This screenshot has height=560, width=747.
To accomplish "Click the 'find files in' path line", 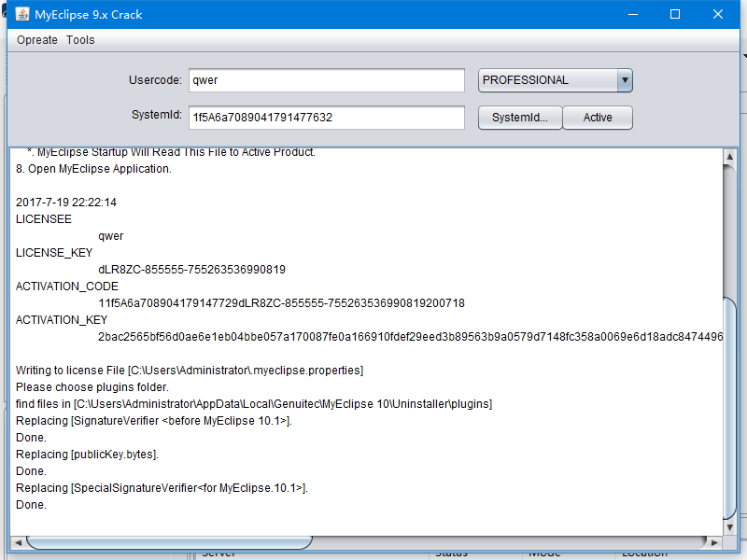I will point(254,404).
